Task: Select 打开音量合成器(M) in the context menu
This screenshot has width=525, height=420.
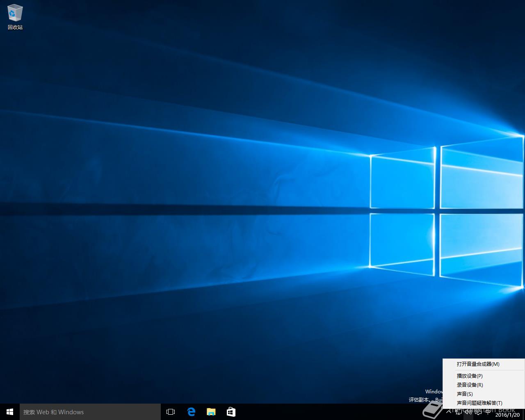Action: coord(484,364)
